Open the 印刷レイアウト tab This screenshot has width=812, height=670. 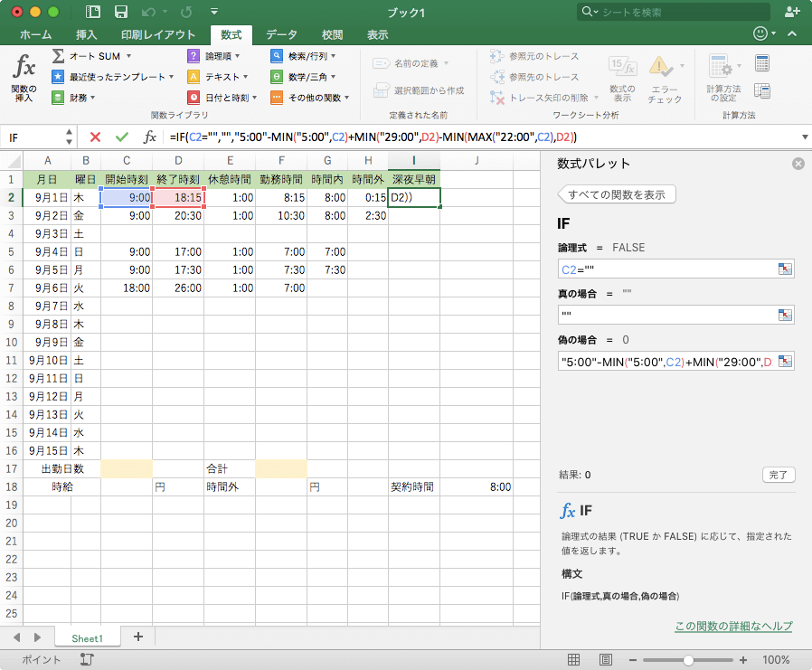coord(158,34)
